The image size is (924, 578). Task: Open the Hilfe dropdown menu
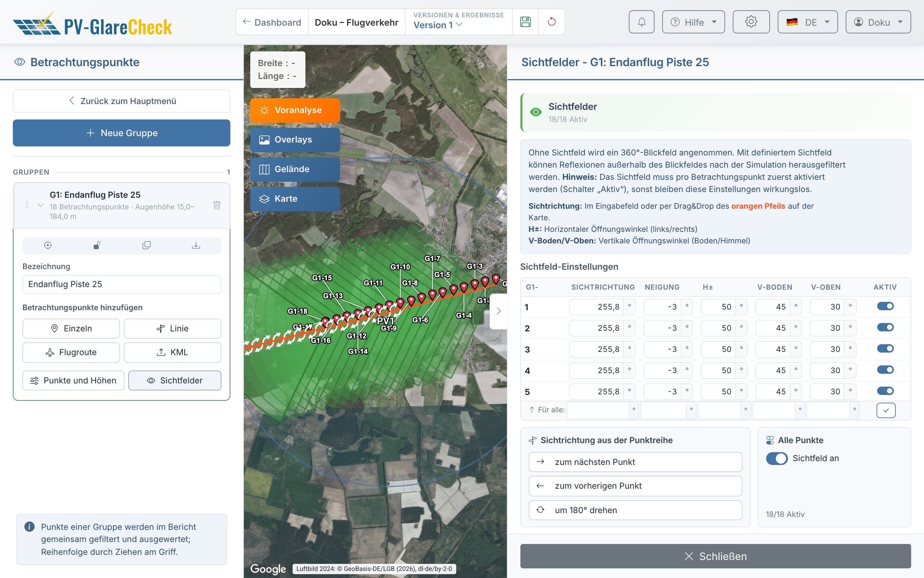tap(693, 22)
